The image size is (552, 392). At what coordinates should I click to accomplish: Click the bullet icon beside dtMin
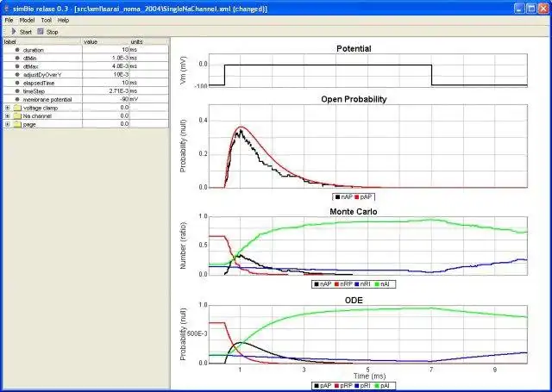pos(17,58)
